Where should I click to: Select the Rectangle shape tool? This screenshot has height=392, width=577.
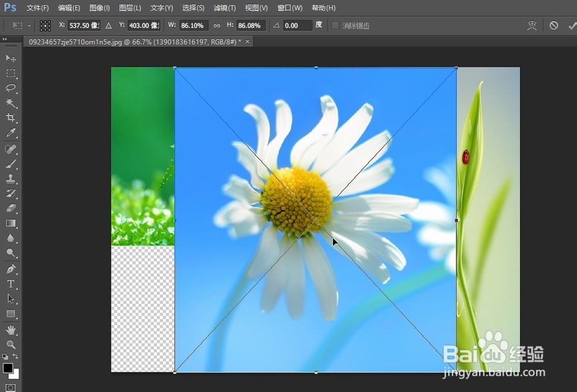[x=10, y=314]
